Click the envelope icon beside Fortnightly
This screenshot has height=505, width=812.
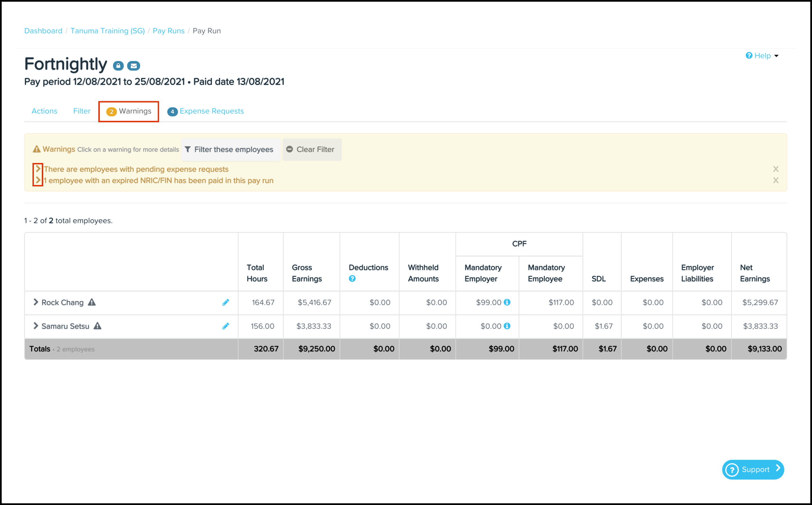[134, 66]
